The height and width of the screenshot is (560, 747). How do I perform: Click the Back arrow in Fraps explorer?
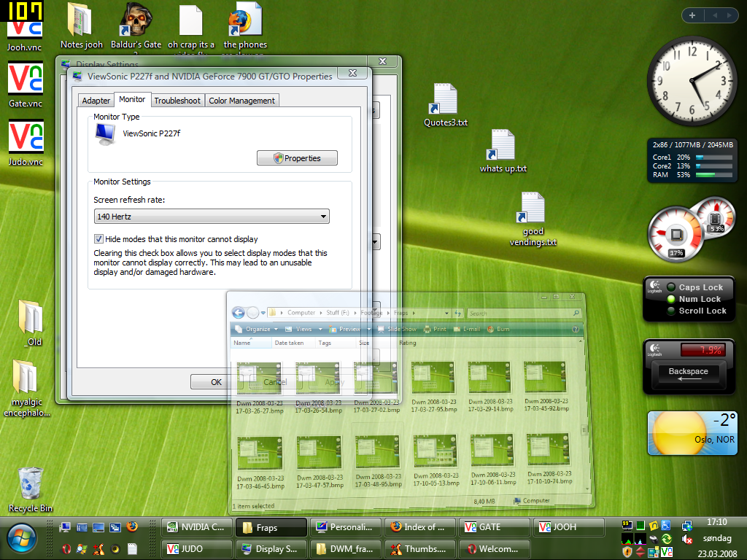pos(239,312)
